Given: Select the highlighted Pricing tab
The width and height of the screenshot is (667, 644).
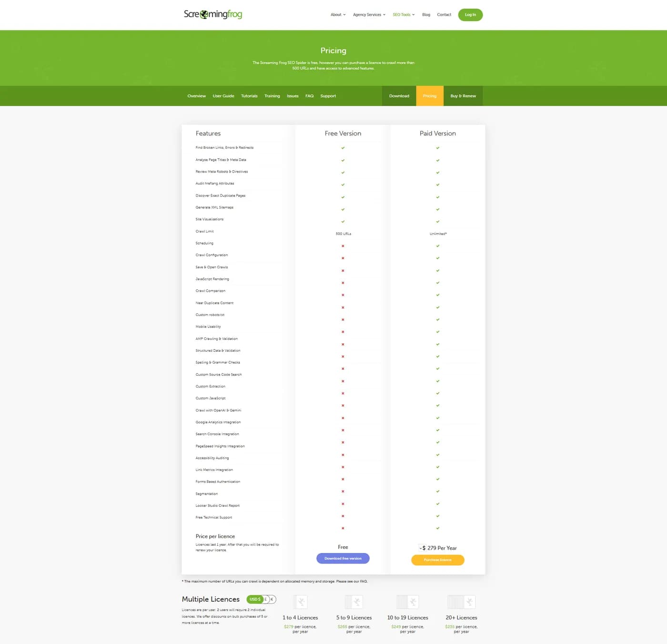Looking at the screenshot, I should pyautogui.click(x=430, y=96).
